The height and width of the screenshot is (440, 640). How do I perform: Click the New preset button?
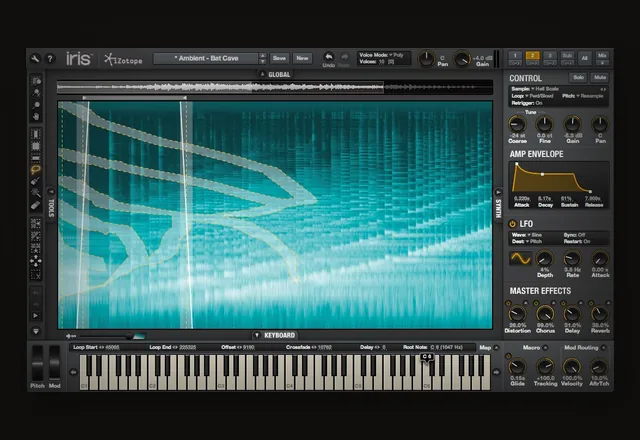pyautogui.click(x=302, y=58)
